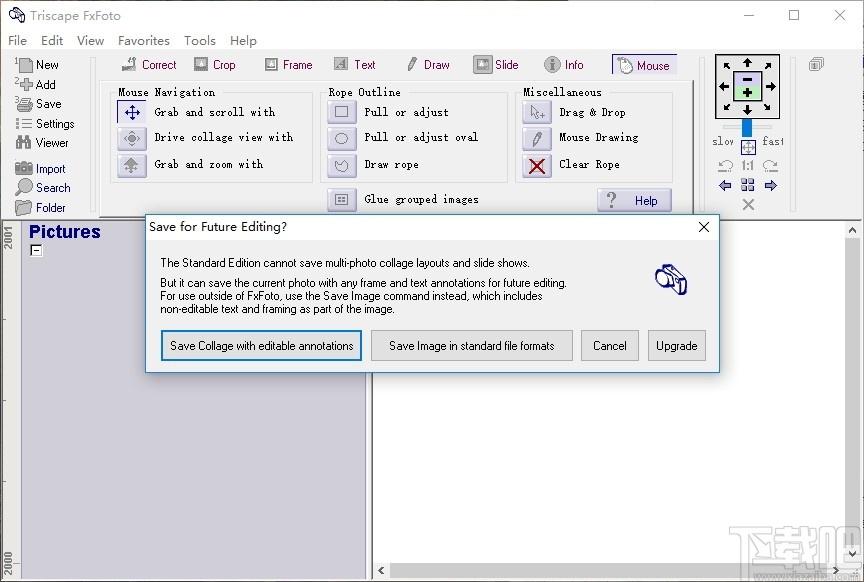
Task: Click the Folder button in sidebar
Action: 40,208
